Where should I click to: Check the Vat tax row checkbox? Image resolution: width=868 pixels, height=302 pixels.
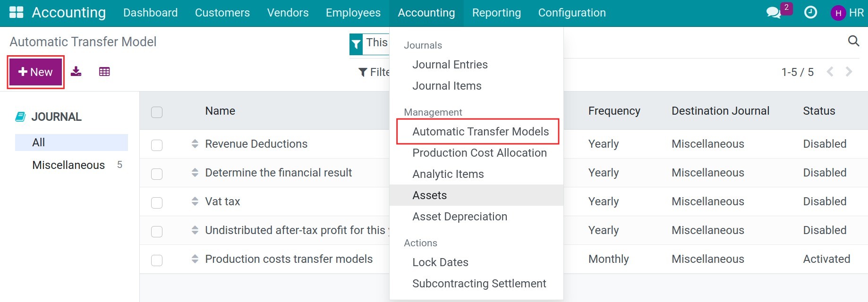pyautogui.click(x=157, y=203)
